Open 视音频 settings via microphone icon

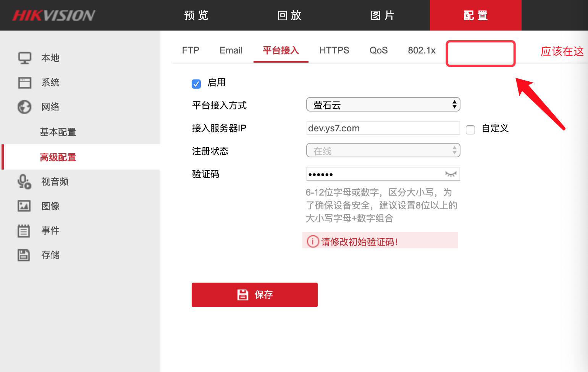pyautogui.click(x=24, y=182)
